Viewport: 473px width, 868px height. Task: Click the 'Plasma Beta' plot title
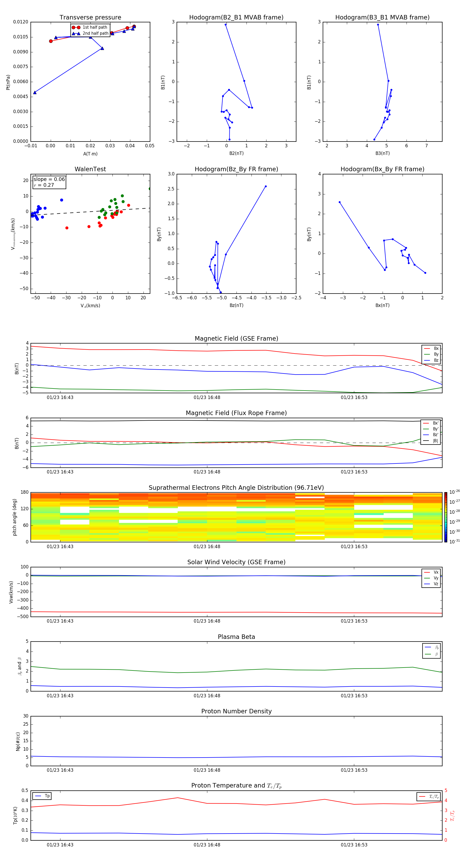[x=236, y=637]
